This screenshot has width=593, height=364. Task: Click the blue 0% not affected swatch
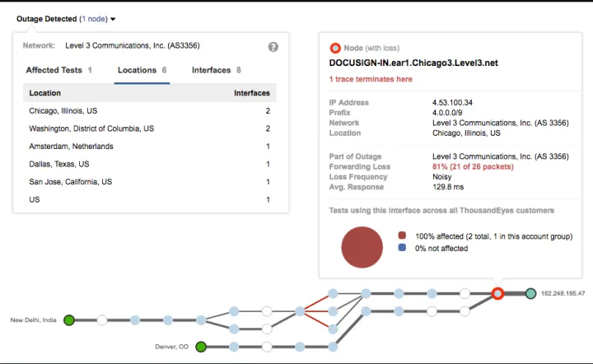point(402,248)
